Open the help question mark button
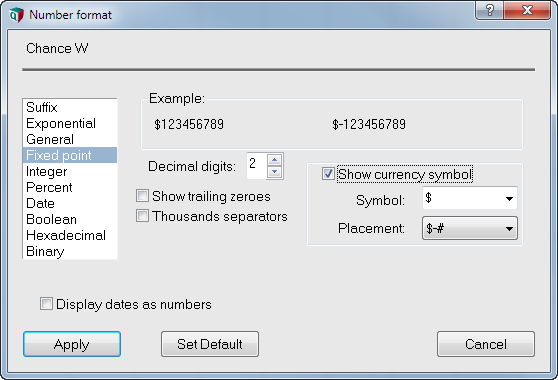Screen dimensions: 558x380 coord(490,10)
